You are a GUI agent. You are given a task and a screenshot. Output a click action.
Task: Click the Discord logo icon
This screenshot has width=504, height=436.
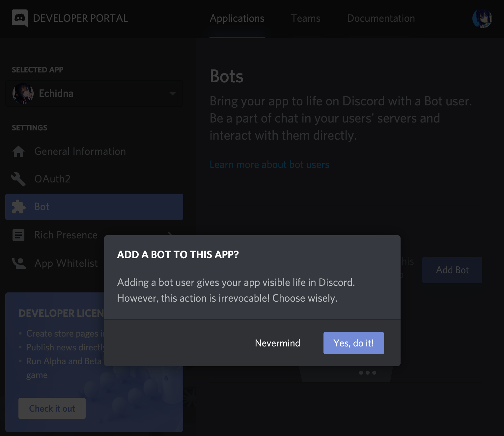click(20, 18)
